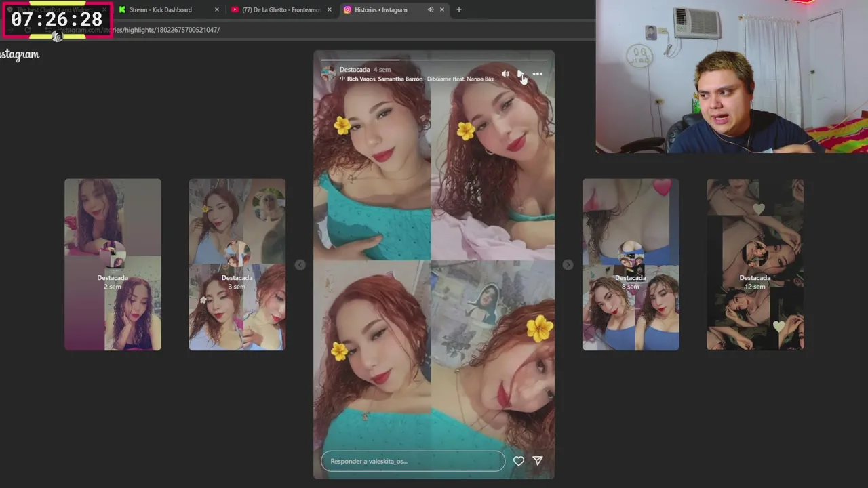Open the Destacada 3 sem highlight thumbnail

237,264
